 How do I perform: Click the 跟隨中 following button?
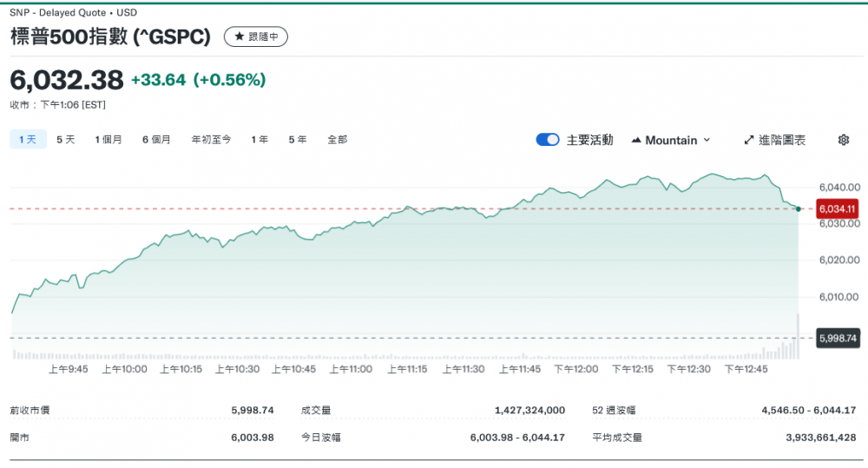pyautogui.click(x=256, y=36)
